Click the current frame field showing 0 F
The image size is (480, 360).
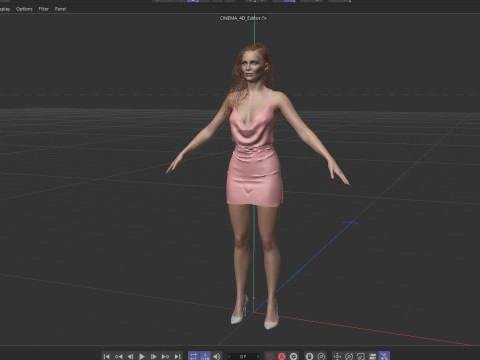pos(243,356)
